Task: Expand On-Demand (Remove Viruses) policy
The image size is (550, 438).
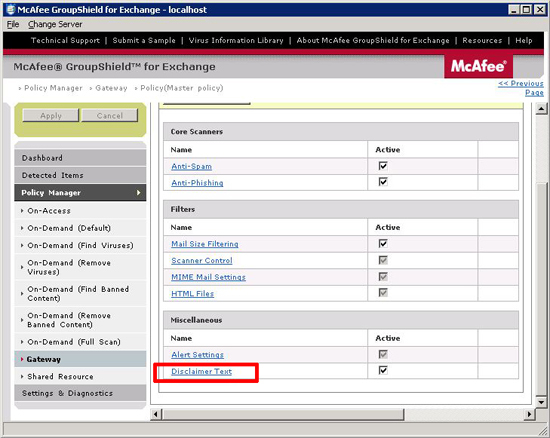Action: tap(80, 267)
